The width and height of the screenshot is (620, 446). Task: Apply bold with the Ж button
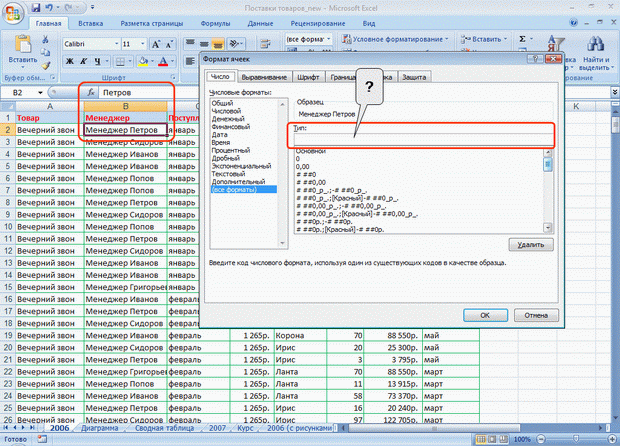pyautogui.click(x=70, y=61)
